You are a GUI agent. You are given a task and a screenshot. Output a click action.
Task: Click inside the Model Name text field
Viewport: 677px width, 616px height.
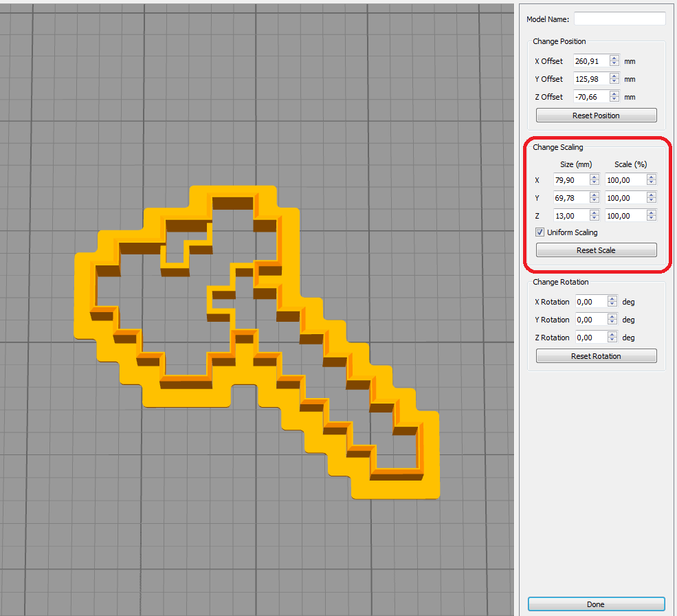coord(619,19)
